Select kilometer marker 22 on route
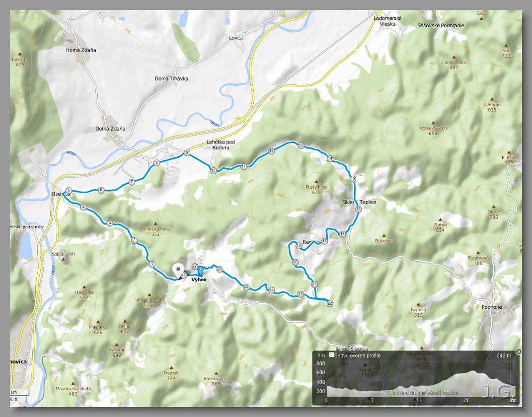Screen dimensions: 532x417 tap(330, 304)
